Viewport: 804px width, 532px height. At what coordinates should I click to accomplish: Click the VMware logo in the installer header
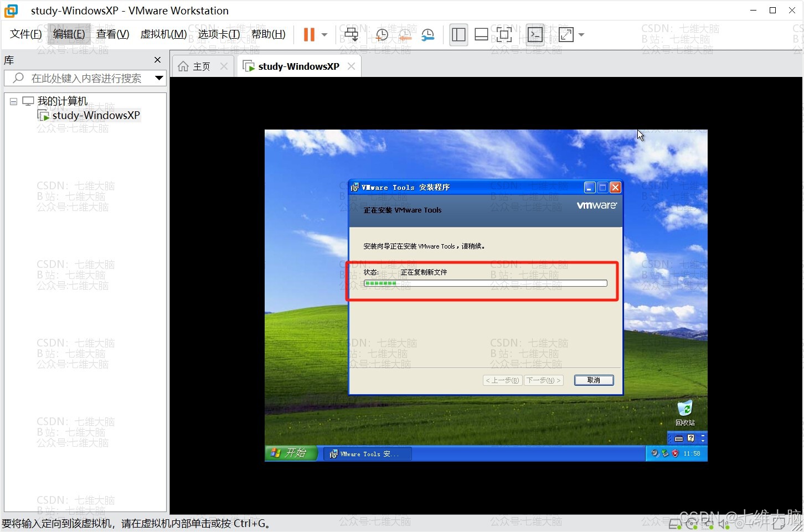[596, 205]
